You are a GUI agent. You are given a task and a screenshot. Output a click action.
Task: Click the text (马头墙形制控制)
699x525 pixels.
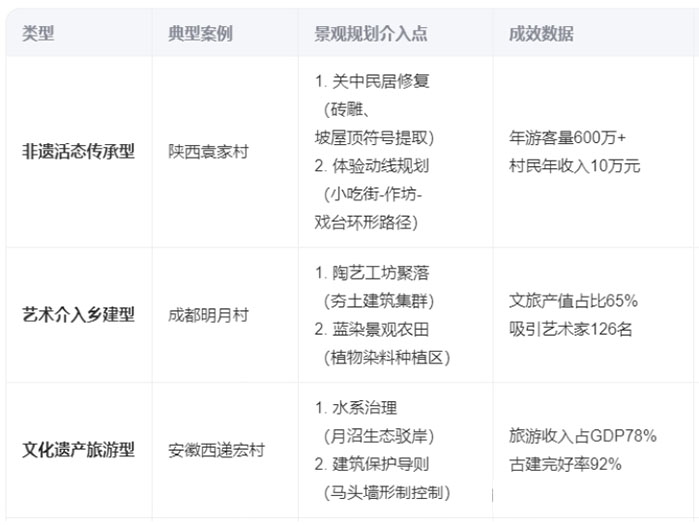click(387, 492)
